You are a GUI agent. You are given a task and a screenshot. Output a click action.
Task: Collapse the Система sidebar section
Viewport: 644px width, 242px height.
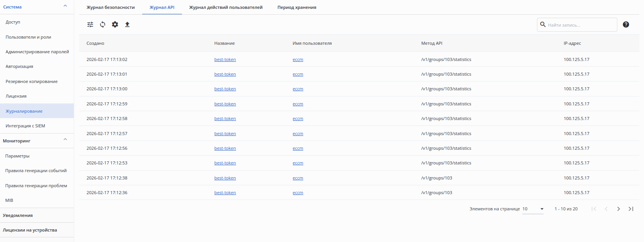pyautogui.click(x=65, y=6)
